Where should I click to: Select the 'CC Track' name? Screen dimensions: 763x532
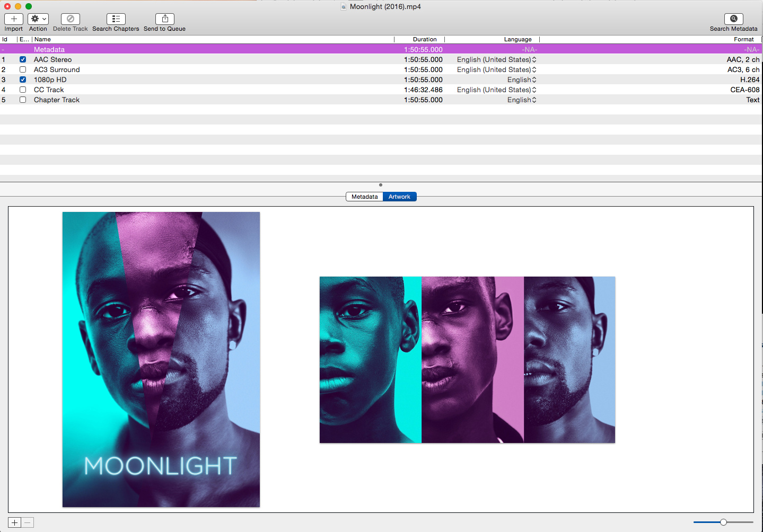(49, 90)
